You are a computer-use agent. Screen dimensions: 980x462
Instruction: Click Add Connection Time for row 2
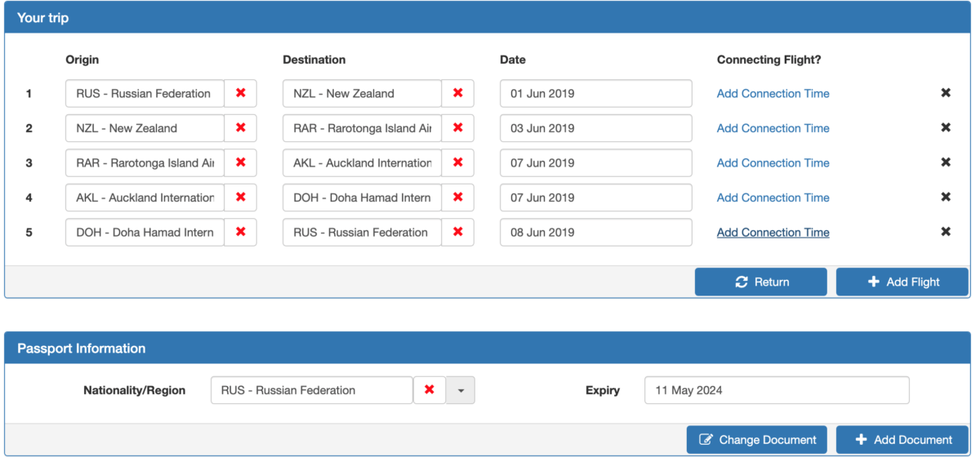click(773, 128)
